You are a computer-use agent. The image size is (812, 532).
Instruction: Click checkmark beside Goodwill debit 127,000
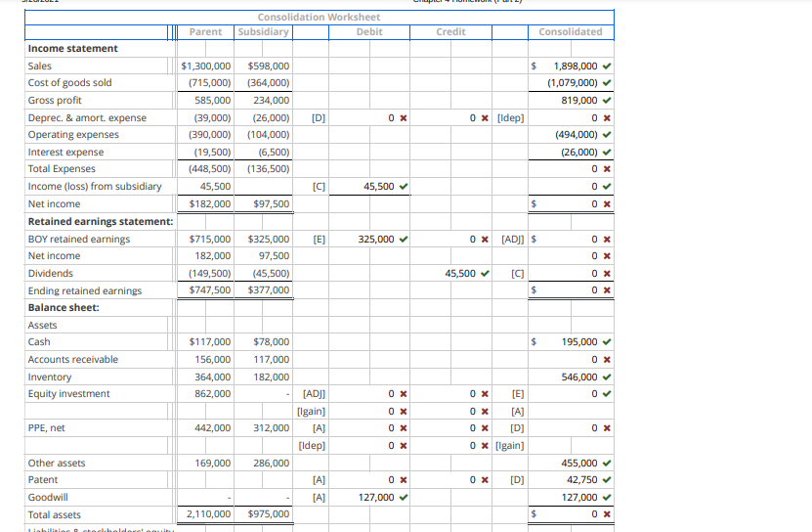[404, 497]
